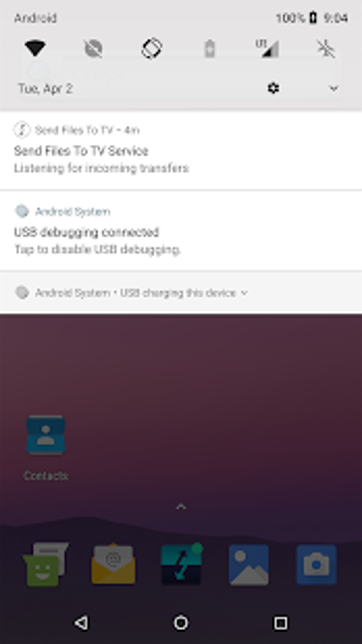Tap the mobile data signal icon
Viewport: 362px width, 644px height.
point(267,49)
